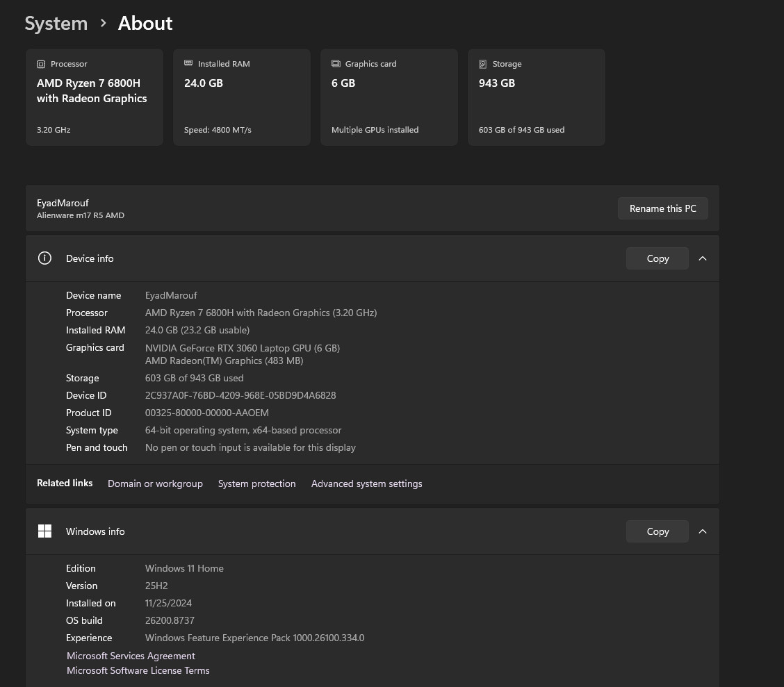
Task: Open Domain or workgroup link
Action: click(x=155, y=483)
